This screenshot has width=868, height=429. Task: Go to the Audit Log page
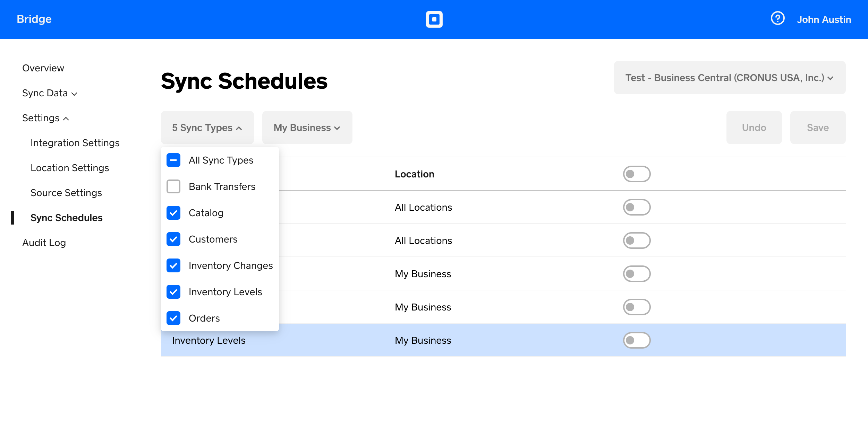coord(44,243)
